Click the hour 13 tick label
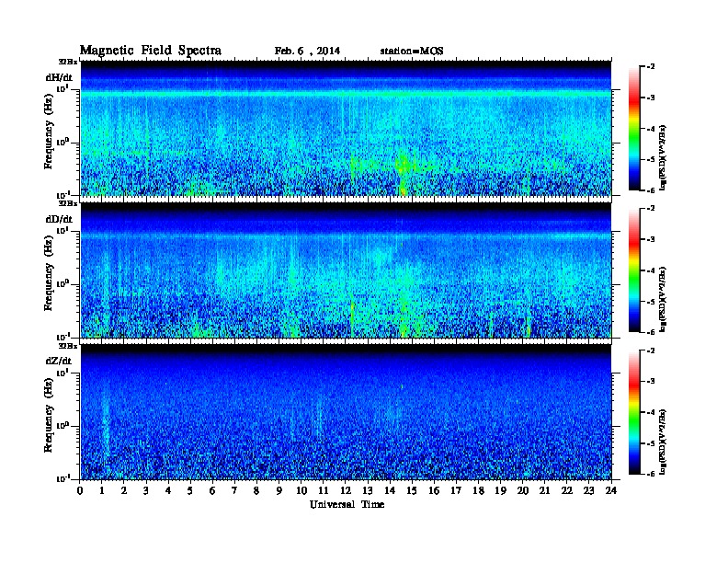Image resolution: width=728 pixels, height=563 pixels. 368,490
